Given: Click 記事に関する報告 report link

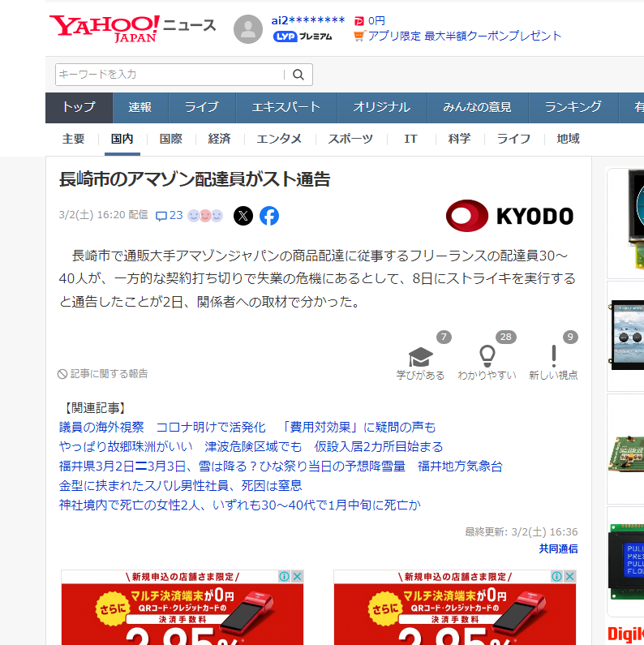Looking at the screenshot, I should pyautogui.click(x=103, y=374).
